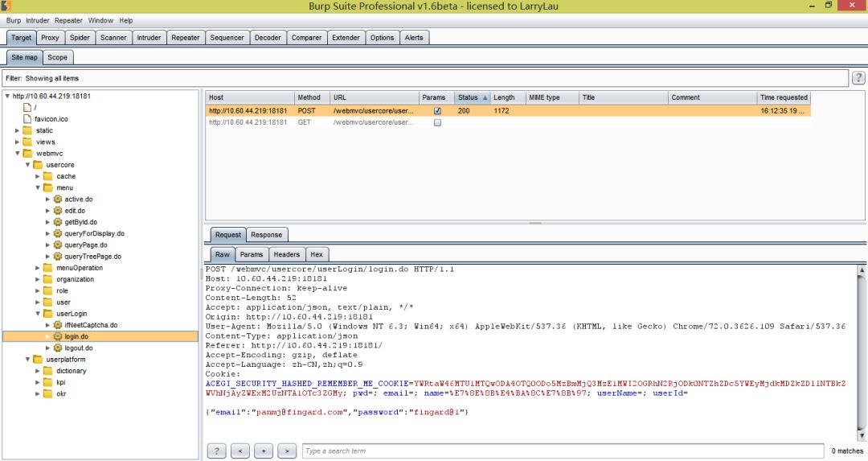This screenshot has width=868, height=461.
Task: Open filter help question mark icon
Action: pos(858,78)
